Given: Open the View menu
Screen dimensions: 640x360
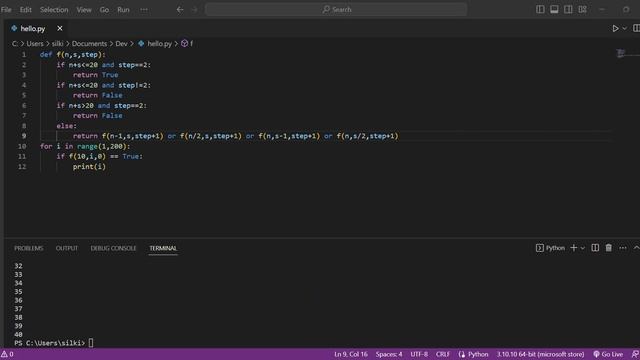Looking at the screenshot, I should [84, 9].
